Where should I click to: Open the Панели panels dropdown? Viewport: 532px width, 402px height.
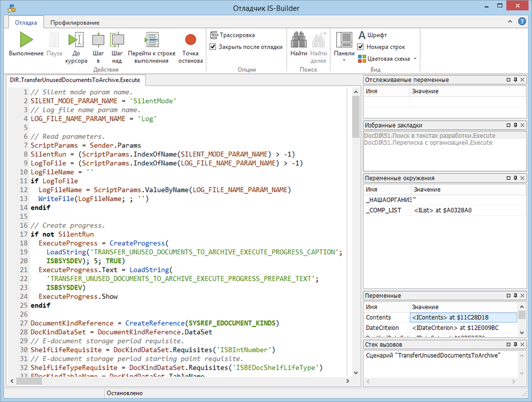tap(344, 47)
